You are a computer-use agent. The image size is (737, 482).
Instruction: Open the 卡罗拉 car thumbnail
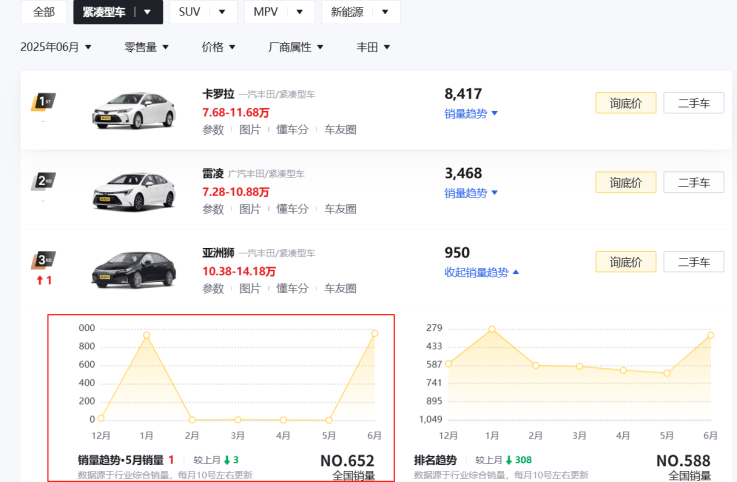134,110
